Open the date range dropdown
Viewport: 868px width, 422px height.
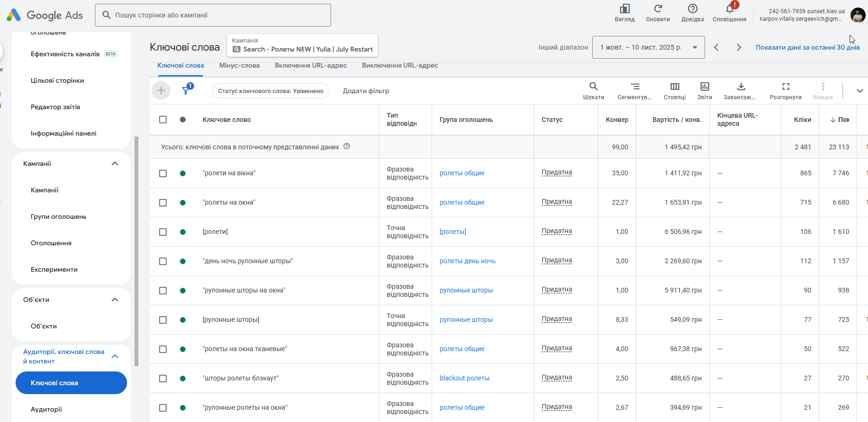coord(648,47)
